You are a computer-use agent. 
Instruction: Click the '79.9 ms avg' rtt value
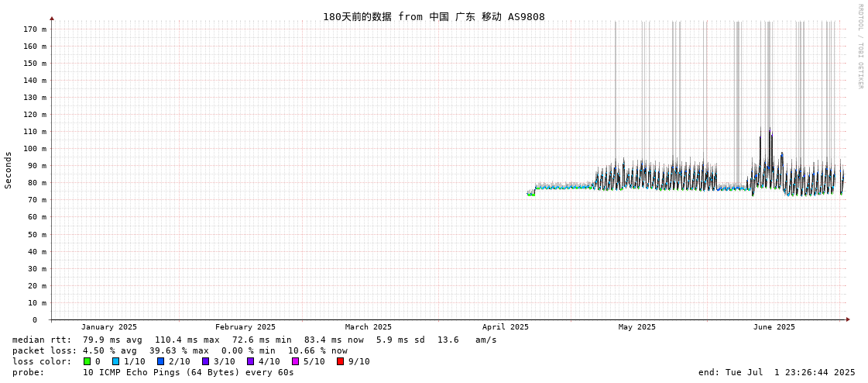[112, 340]
